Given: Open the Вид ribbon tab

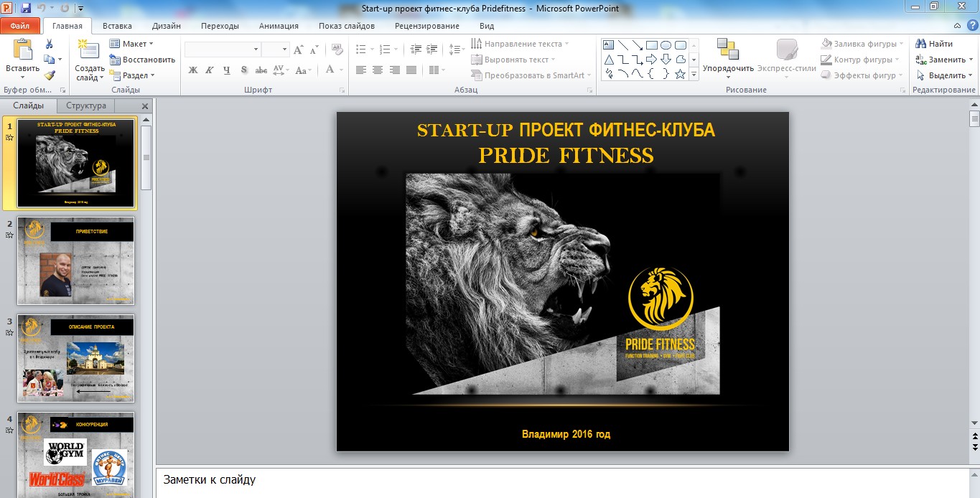Looking at the screenshot, I should coord(487,26).
